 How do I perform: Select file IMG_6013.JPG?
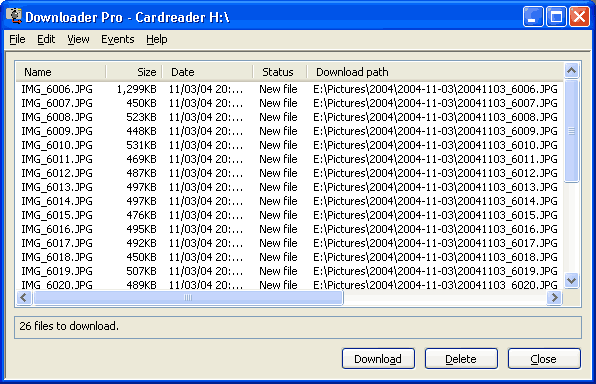(x=57, y=187)
